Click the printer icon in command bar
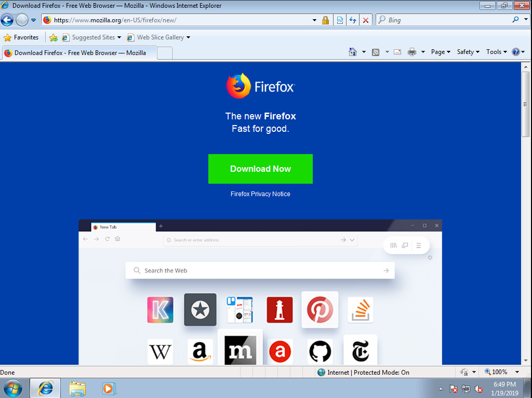The height and width of the screenshot is (398, 532). coord(412,52)
